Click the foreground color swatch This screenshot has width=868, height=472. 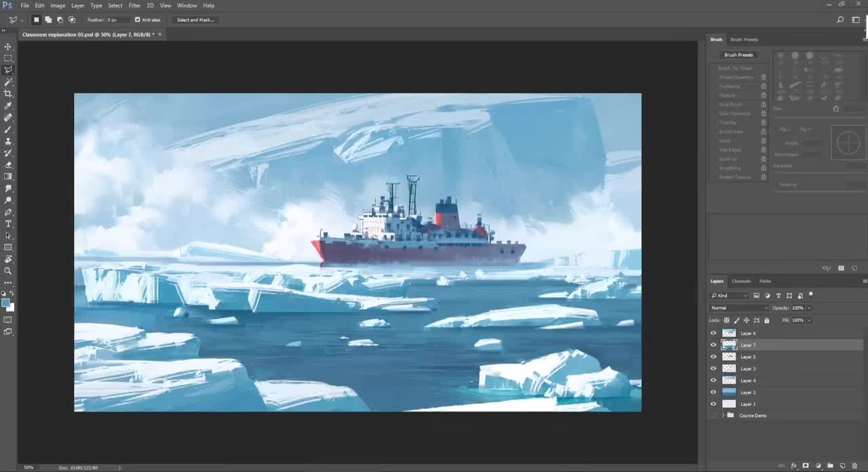6,303
